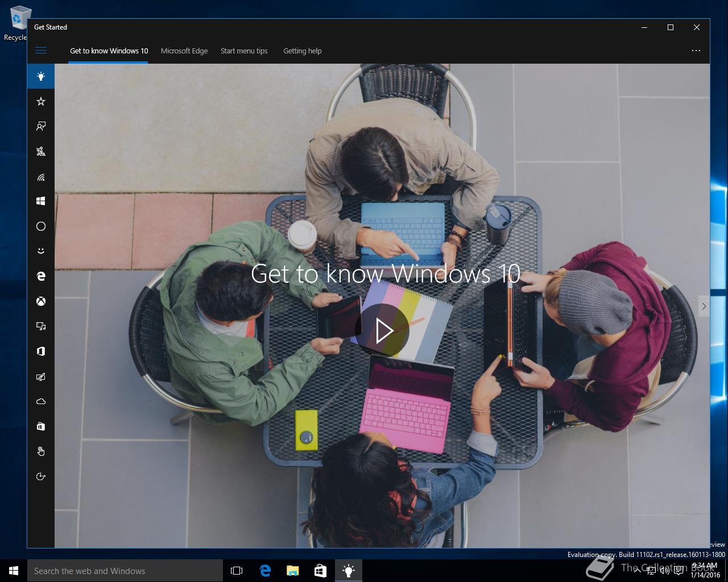
Task: Show hidden system tray icons
Action: [637, 571]
